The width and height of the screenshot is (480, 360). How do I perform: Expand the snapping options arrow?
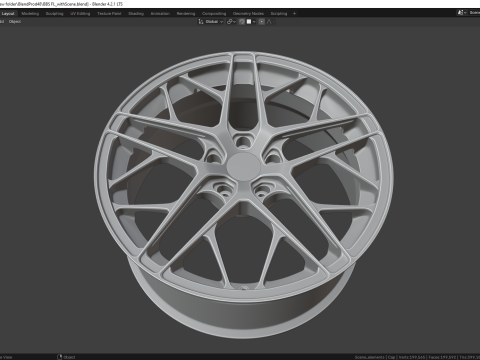(x=254, y=22)
